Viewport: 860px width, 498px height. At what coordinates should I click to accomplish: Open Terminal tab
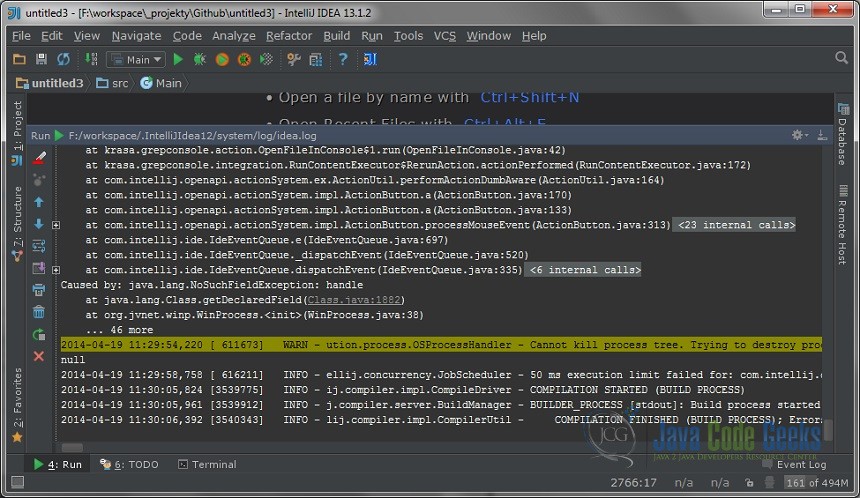207,465
